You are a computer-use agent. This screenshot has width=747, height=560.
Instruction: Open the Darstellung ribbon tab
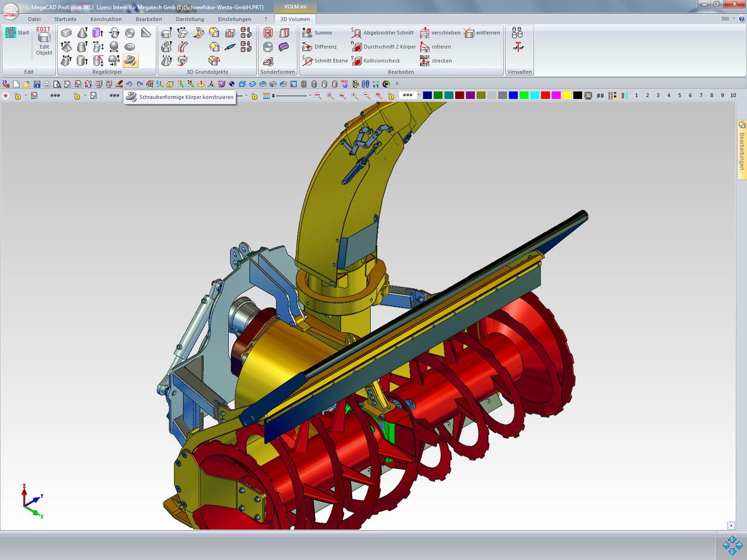[190, 19]
